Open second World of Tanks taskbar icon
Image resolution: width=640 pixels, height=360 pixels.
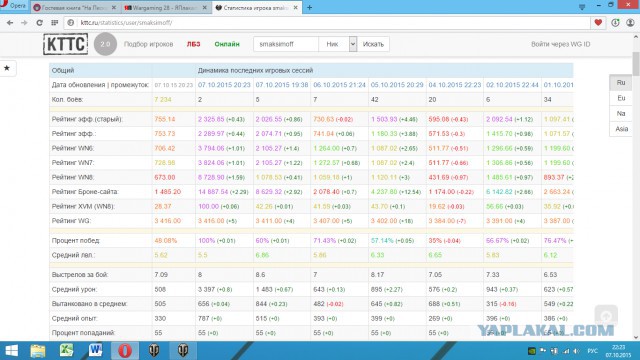183,351
